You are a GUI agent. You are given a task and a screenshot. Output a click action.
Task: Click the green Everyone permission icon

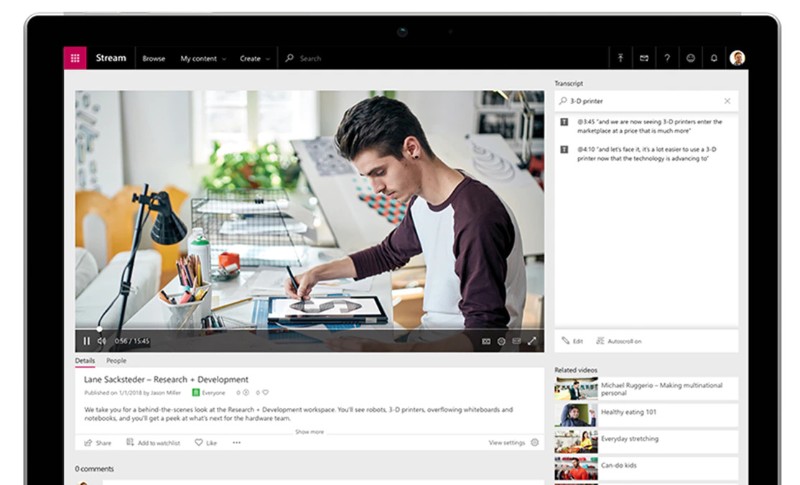(195, 393)
